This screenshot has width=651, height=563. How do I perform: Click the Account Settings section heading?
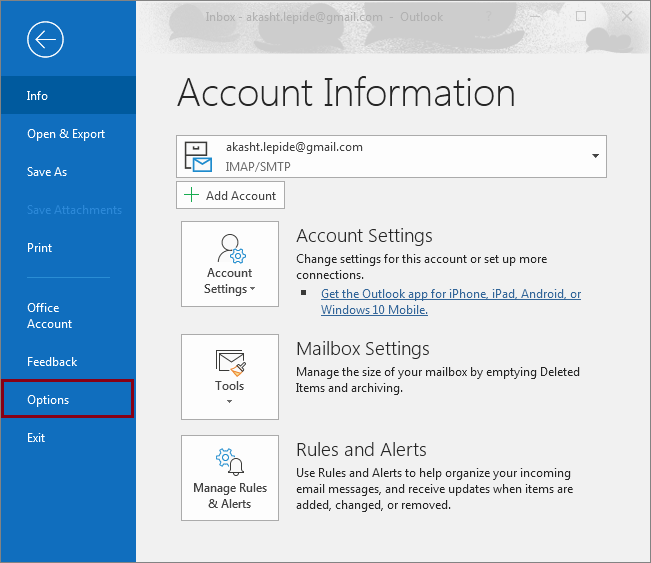coord(364,235)
